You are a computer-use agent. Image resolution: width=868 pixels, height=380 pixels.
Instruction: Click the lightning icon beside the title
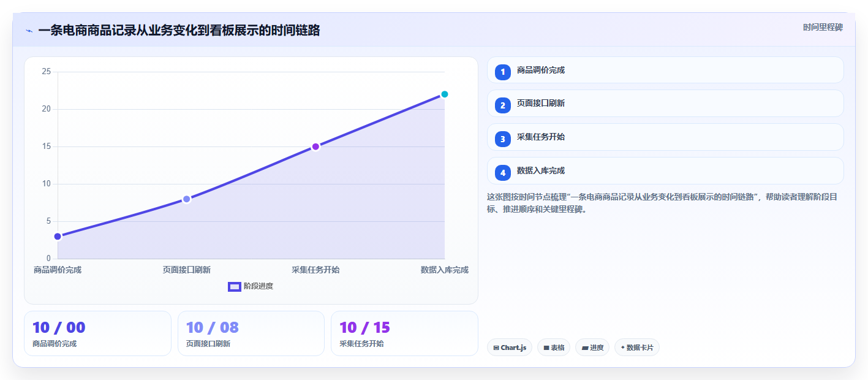coord(29,31)
